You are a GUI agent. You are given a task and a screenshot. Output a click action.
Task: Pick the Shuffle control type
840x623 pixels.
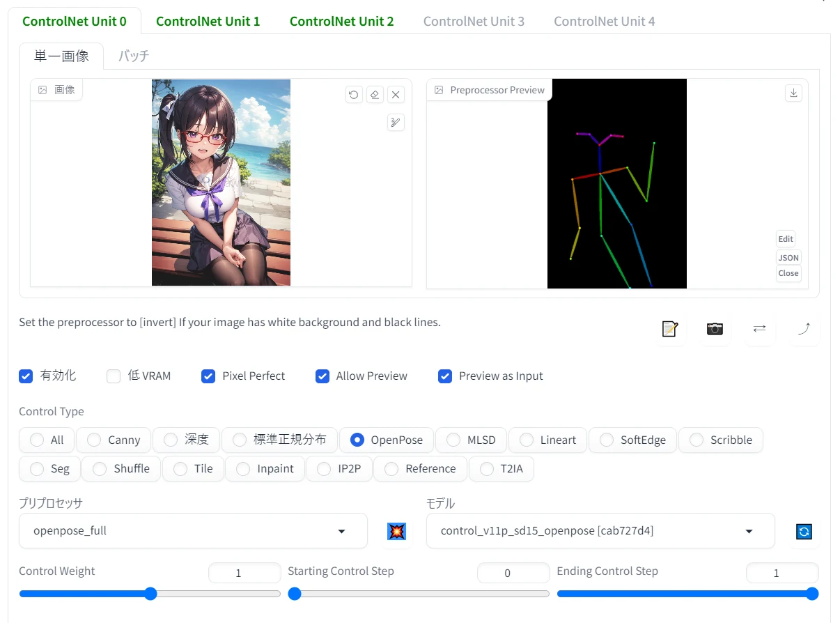(x=121, y=468)
